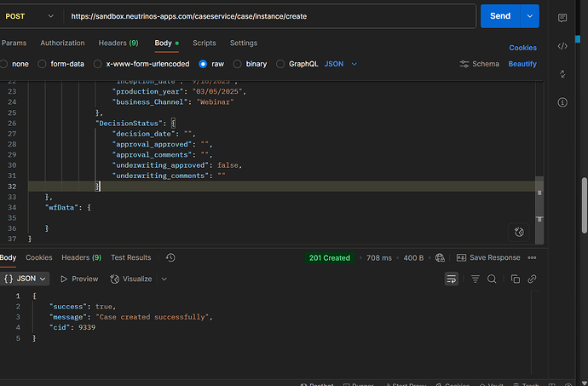Click the link icon in response toolbar

[532, 279]
